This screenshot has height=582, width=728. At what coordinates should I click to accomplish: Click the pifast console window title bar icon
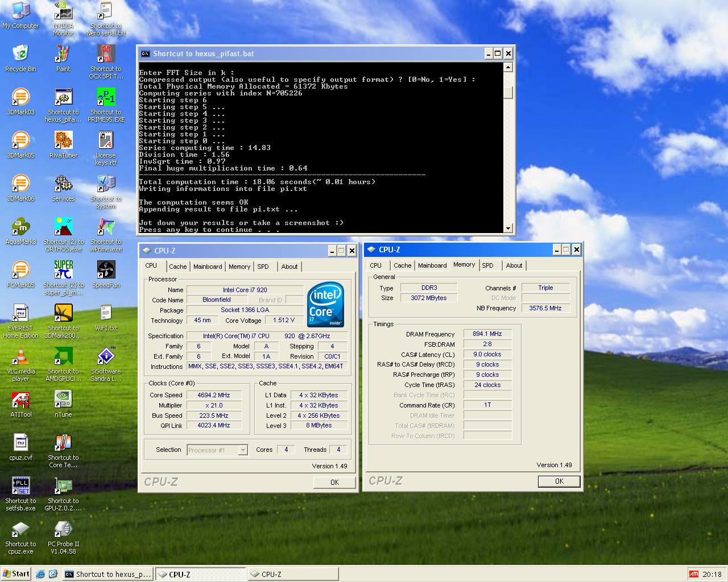pyautogui.click(x=145, y=53)
